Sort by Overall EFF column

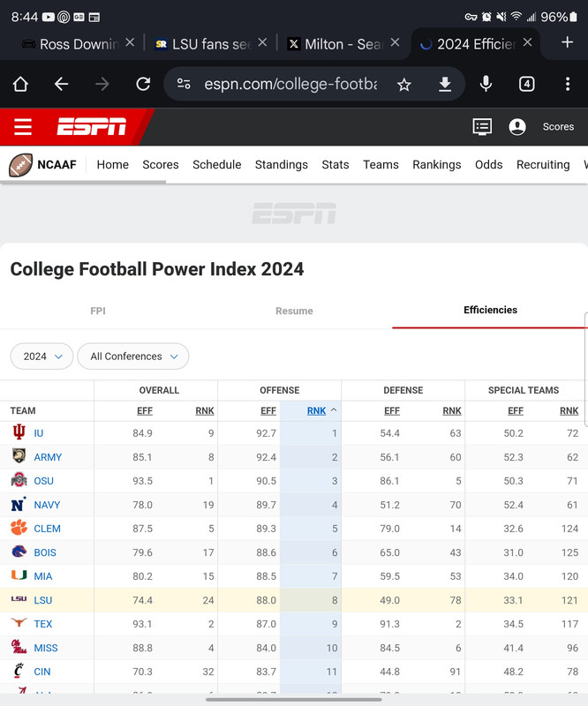(x=145, y=410)
